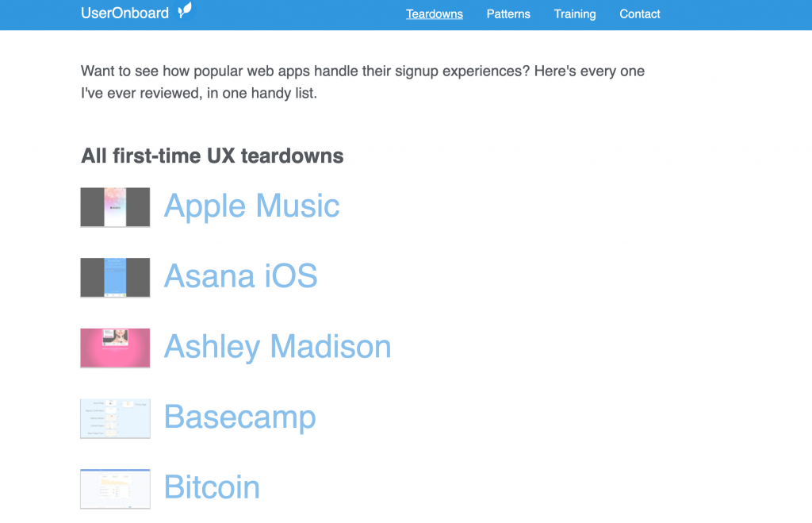Viewport: 812px width, 523px height.
Task: Open the Basecamp teardown link
Action: point(239,417)
